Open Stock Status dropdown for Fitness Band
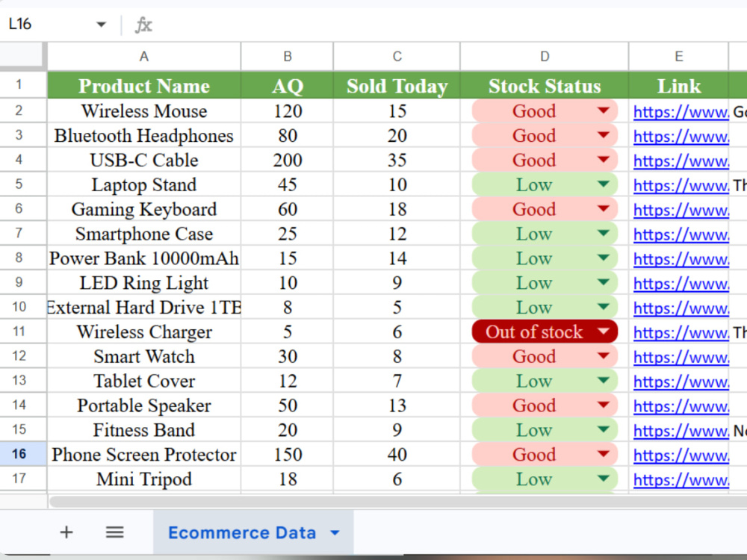Viewport: 747px width, 560px height. point(603,429)
